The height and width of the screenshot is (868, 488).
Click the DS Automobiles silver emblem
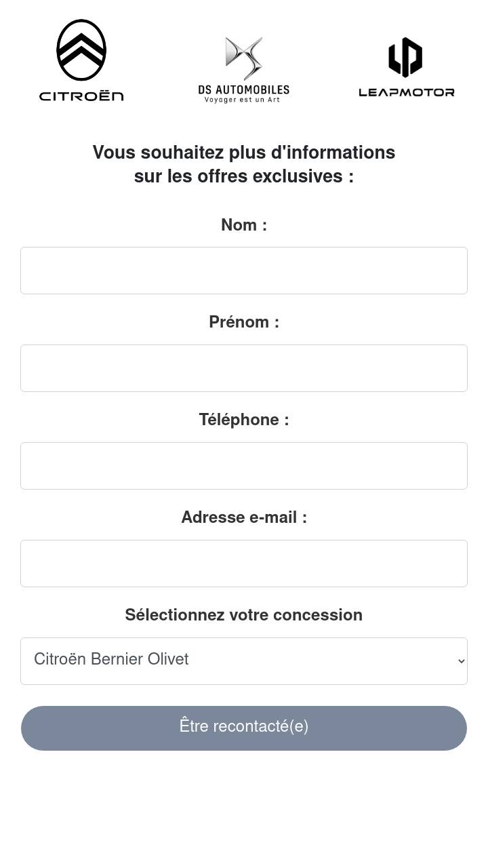[x=244, y=58]
